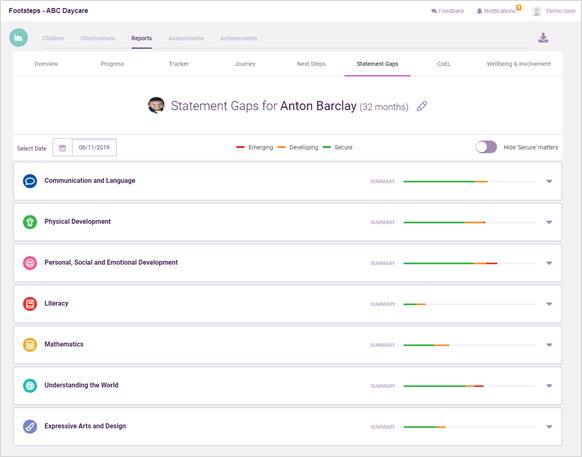The width and height of the screenshot is (582, 457).
Task: Click the Expressive Arts and Design brush icon
Action: [30, 426]
